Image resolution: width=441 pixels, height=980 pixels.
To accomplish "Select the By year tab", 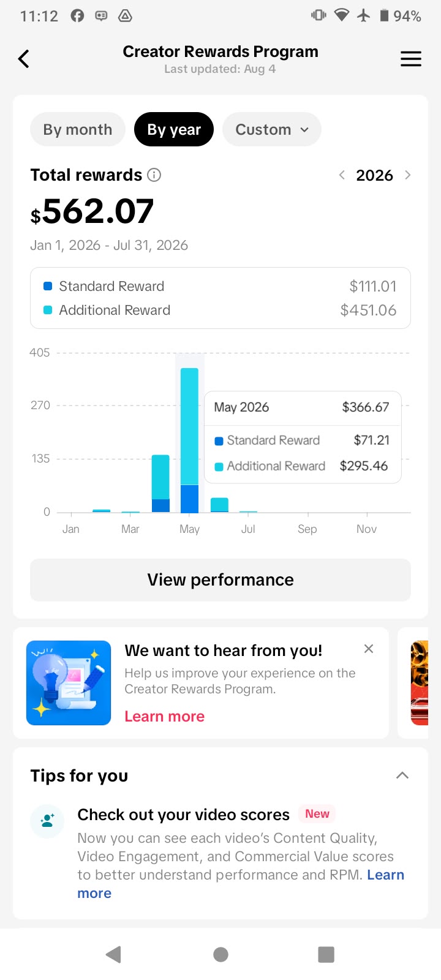I will [174, 130].
